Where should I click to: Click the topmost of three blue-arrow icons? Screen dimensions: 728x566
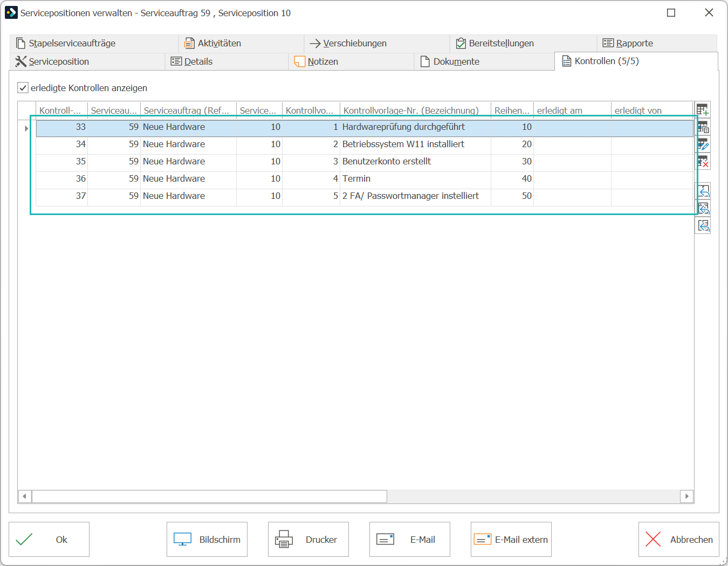point(703,191)
